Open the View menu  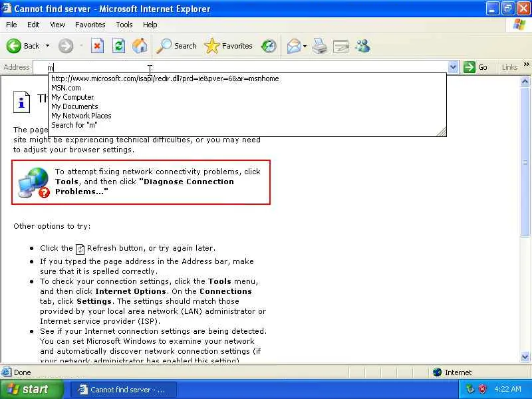[57, 25]
